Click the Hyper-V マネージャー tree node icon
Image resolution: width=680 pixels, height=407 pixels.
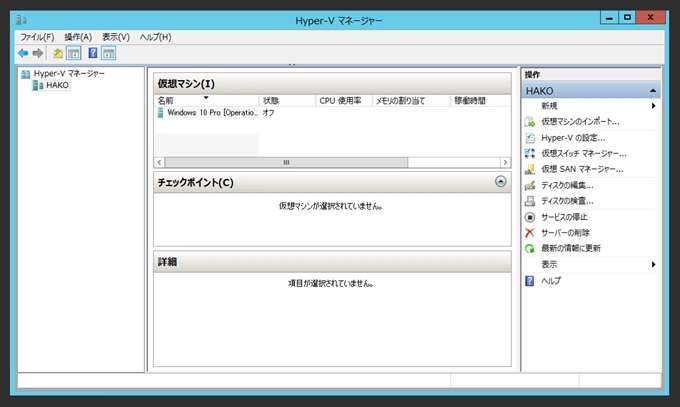[x=26, y=74]
